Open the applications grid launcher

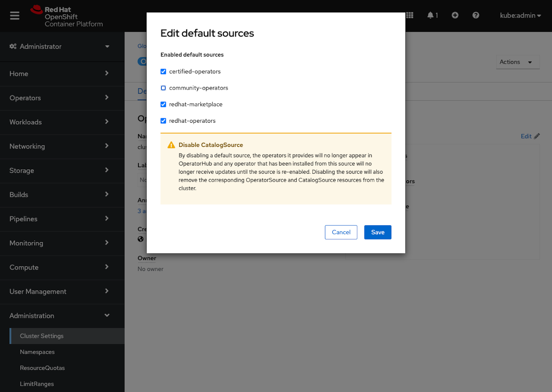coord(409,15)
